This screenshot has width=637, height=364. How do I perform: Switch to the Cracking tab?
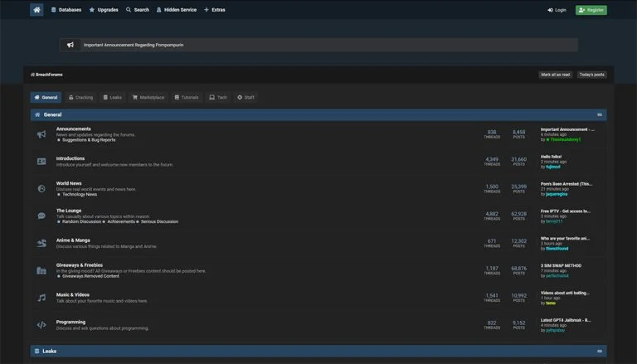tap(80, 98)
